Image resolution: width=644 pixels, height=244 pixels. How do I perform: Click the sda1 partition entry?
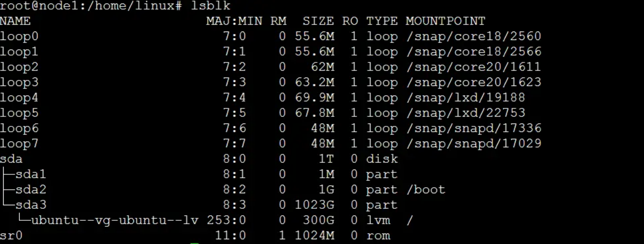point(31,174)
